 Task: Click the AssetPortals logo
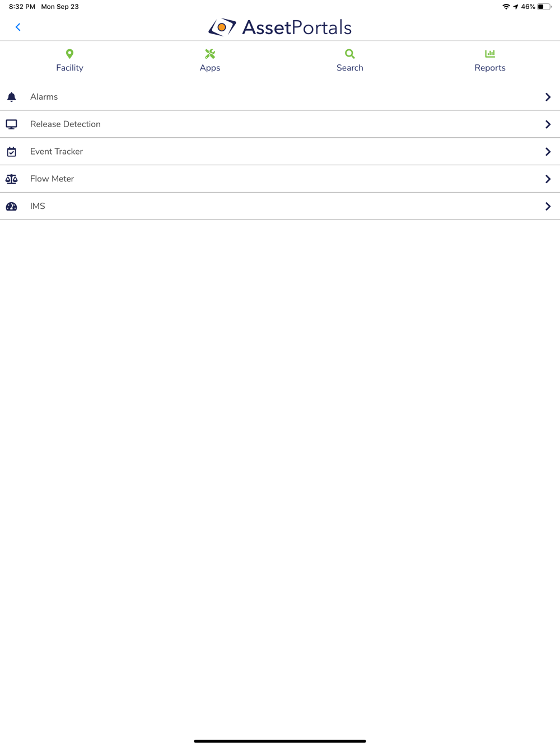pos(280,27)
